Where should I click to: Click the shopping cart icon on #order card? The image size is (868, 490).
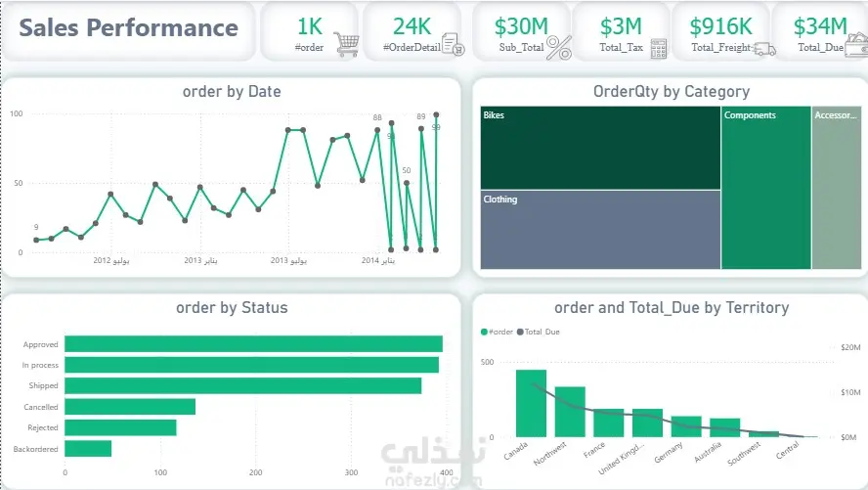pyautogui.click(x=347, y=44)
